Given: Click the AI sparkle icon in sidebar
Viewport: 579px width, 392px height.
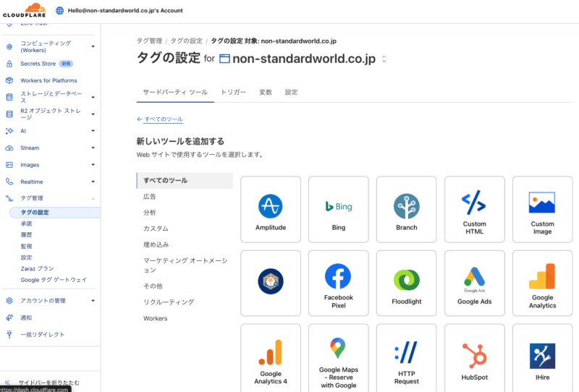Looking at the screenshot, I should 9,131.
